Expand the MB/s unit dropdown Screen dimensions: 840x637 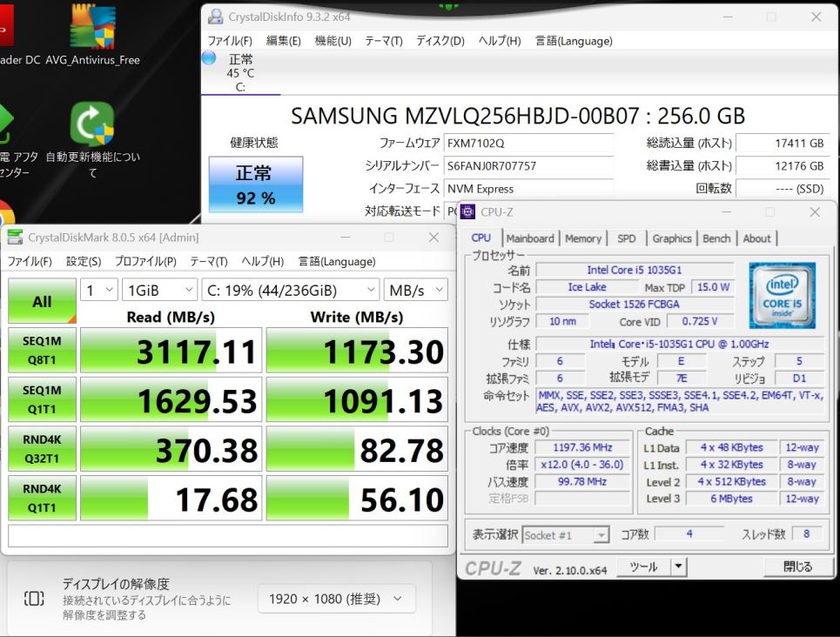click(x=416, y=291)
